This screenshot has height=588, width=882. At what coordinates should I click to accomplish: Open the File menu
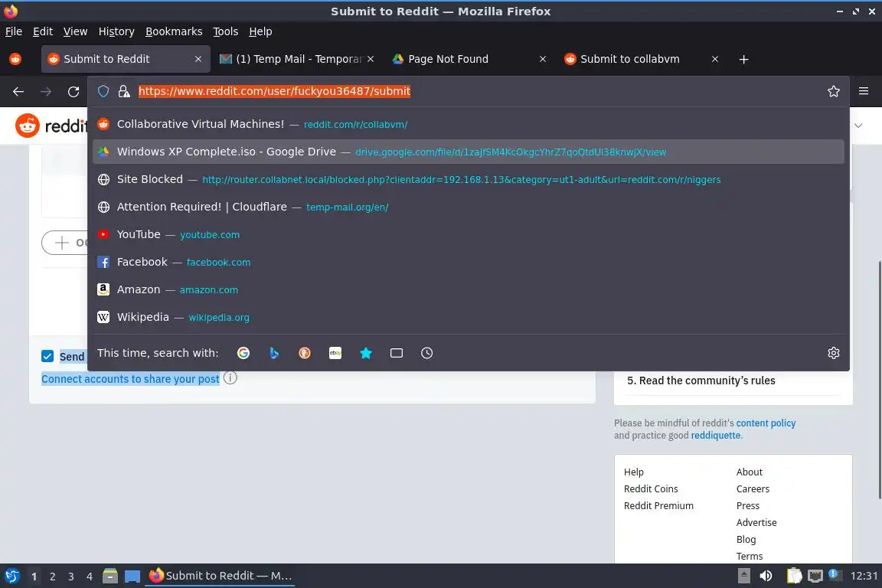14,31
